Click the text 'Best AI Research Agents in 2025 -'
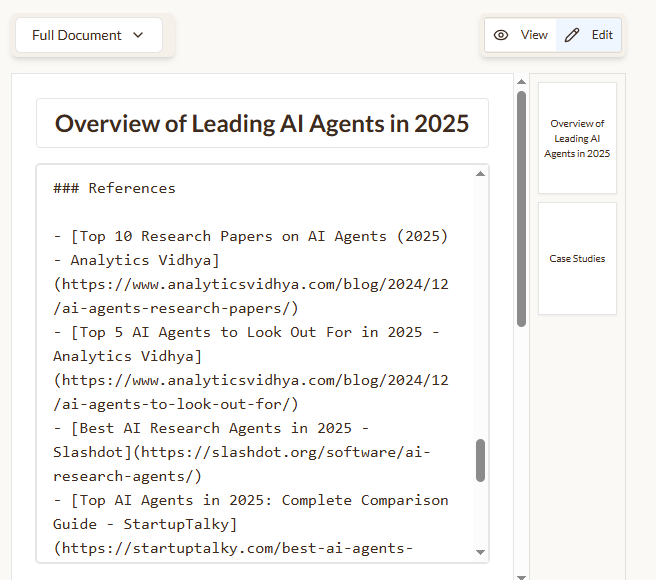 224,428
